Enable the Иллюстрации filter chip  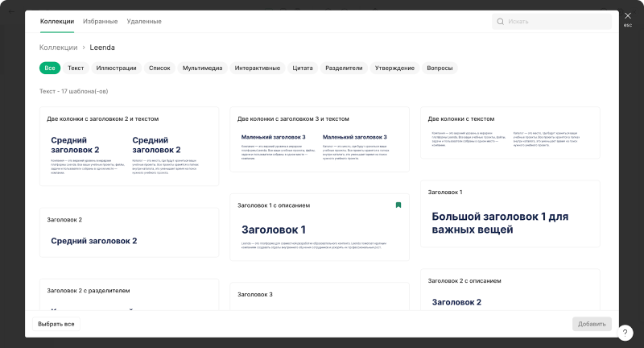point(117,68)
